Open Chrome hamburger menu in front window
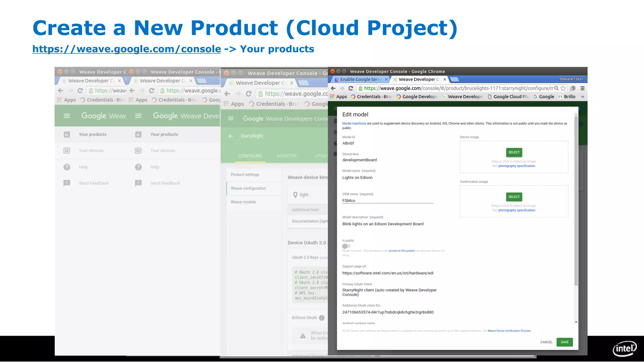 click(582, 88)
